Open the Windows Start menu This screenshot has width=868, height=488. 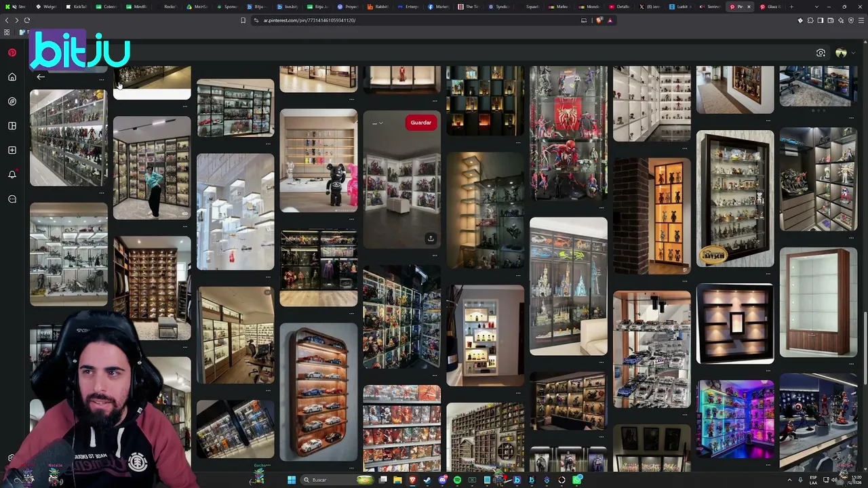292,480
